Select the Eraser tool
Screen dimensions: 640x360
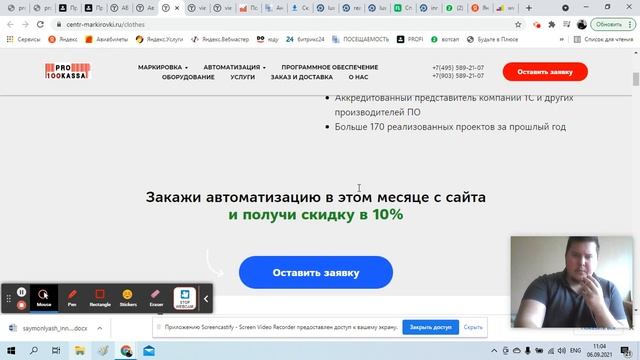156,298
